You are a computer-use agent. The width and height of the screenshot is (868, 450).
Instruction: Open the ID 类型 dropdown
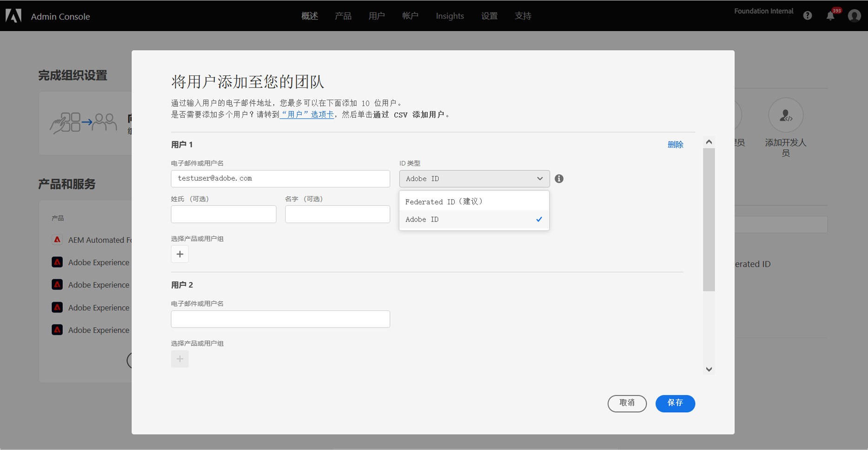(x=474, y=179)
